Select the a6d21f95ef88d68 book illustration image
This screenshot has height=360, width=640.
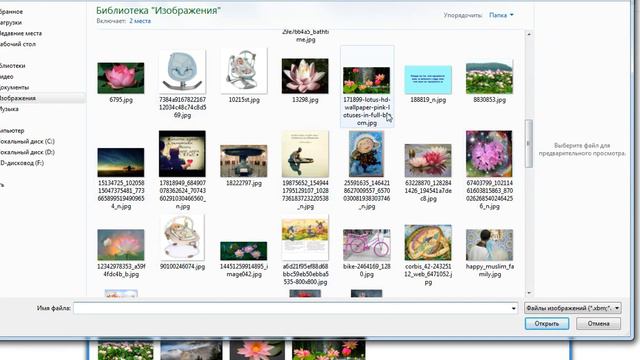305,239
